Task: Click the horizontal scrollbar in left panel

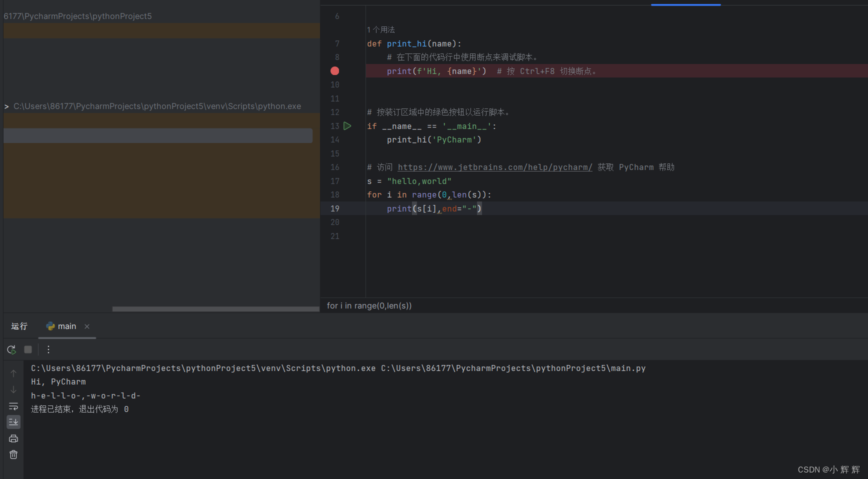Action: [x=216, y=309]
